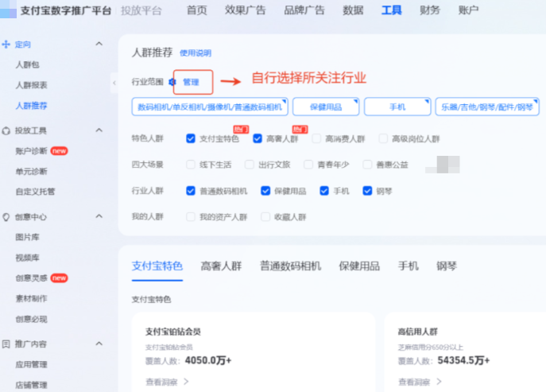Open 自定义托管 in sidebar
The height and width of the screenshot is (392, 546).
[x=35, y=192]
